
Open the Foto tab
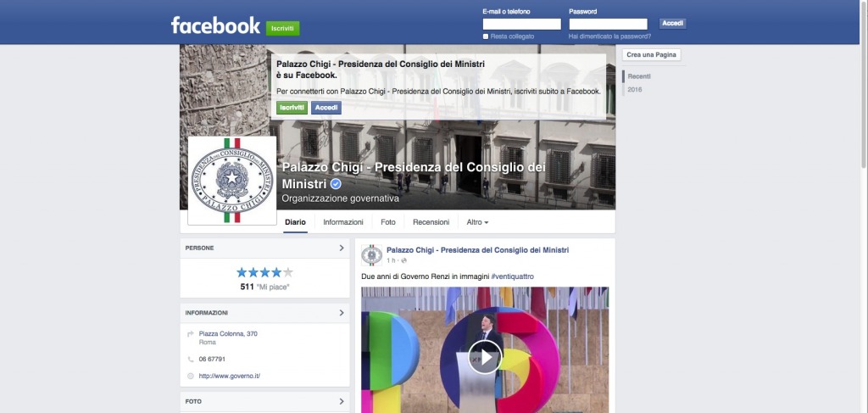tap(388, 222)
